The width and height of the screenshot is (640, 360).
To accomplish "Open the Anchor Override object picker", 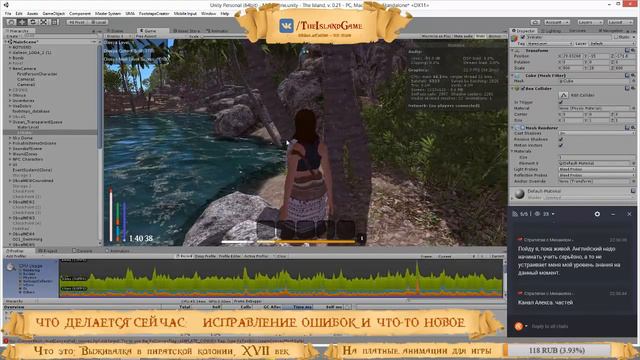I will click(633, 181).
